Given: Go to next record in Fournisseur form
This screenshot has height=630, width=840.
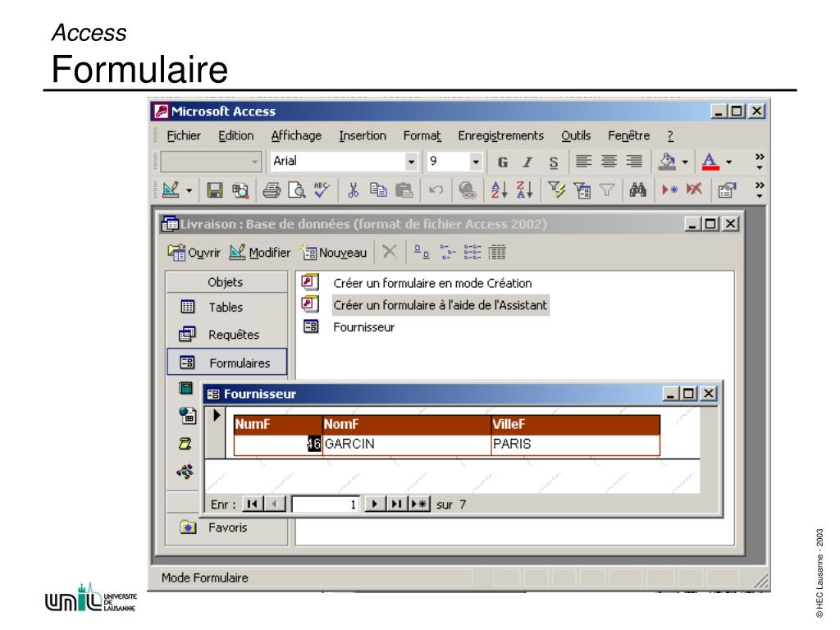Looking at the screenshot, I should [374, 504].
